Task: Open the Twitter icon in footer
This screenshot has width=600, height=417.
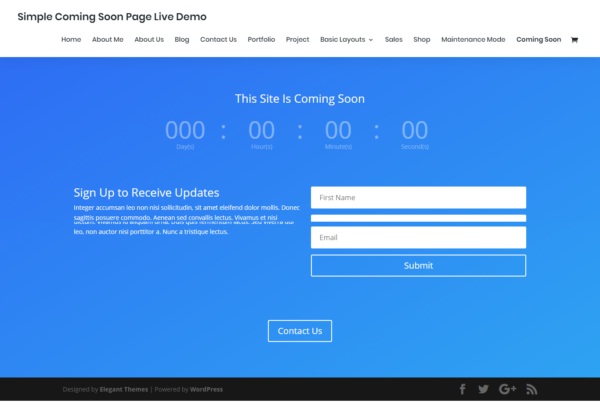Action: tap(483, 389)
